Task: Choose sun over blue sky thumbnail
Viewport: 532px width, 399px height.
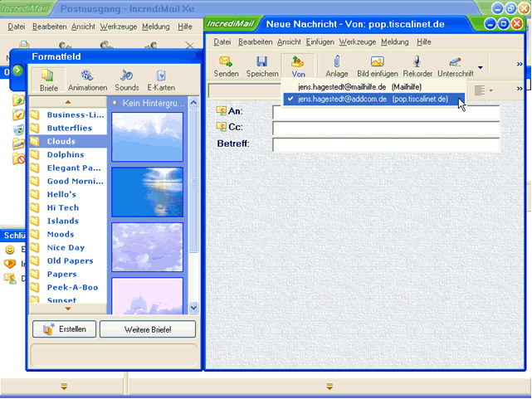Action: coord(147,192)
